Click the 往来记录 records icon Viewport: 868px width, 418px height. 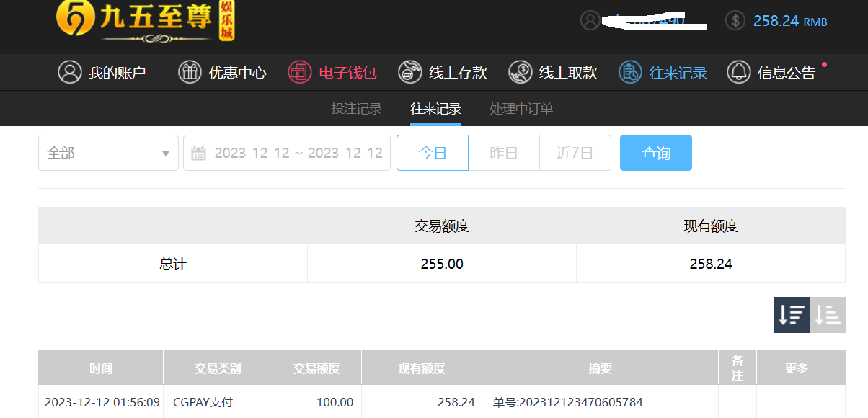630,72
